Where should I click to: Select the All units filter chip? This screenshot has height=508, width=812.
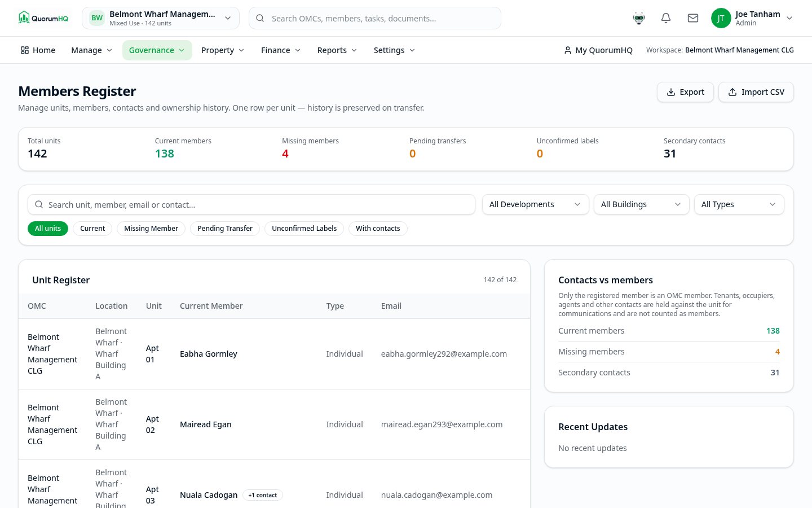[x=48, y=229]
